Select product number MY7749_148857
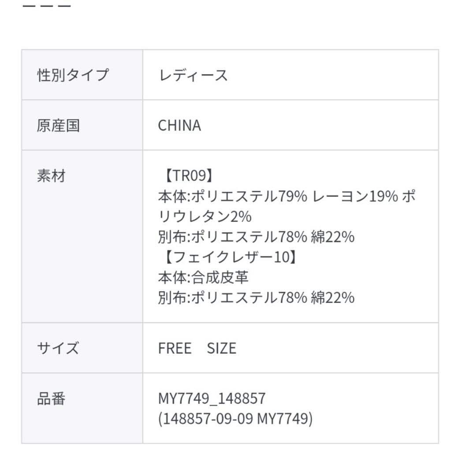This screenshot has width=476, height=476. click(x=212, y=398)
